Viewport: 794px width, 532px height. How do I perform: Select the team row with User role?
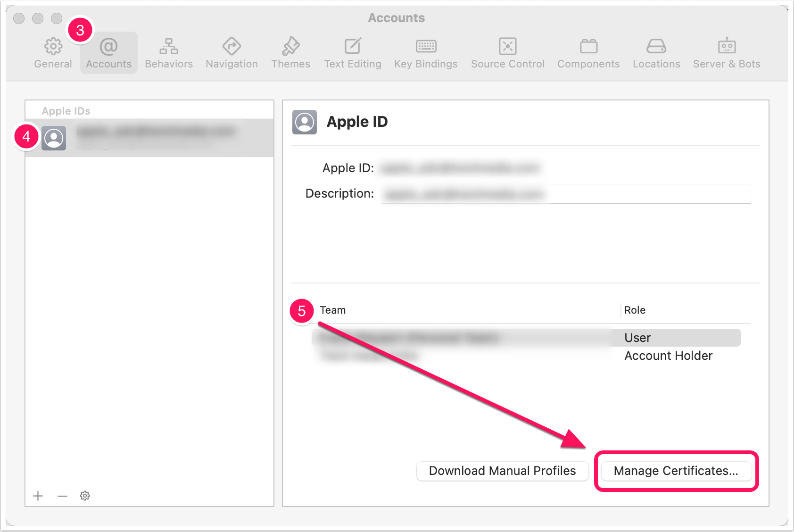[527, 338]
